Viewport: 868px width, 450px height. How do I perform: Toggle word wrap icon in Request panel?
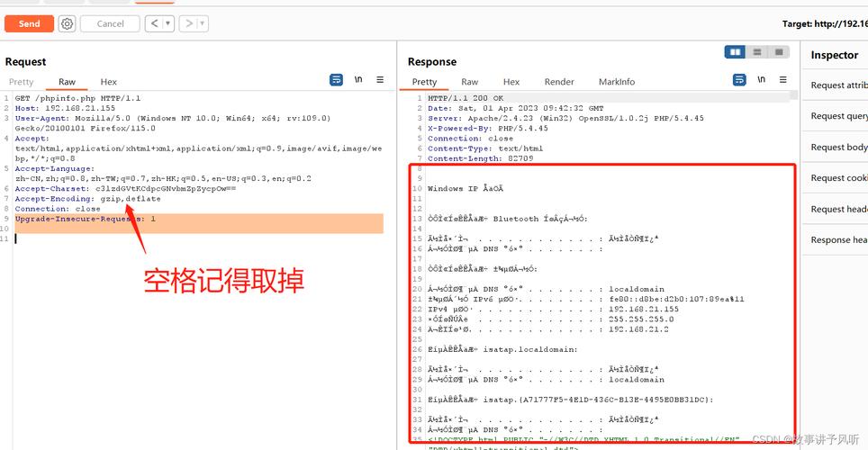point(336,80)
